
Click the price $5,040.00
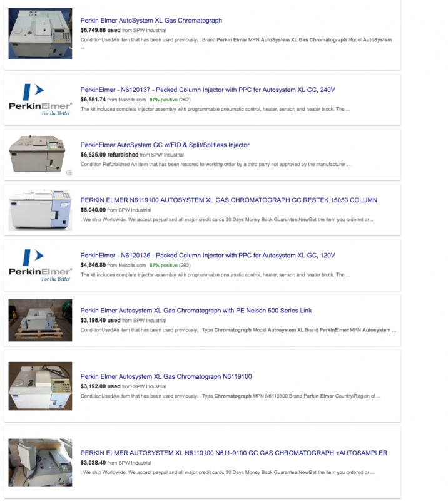coord(93,210)
